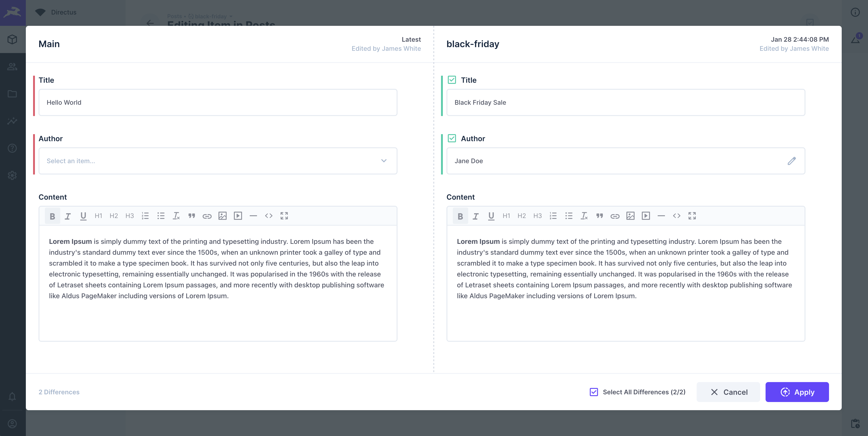Insert a blockquote in the Main content
This screenshot has height=436, width=868.
point(192,216)
